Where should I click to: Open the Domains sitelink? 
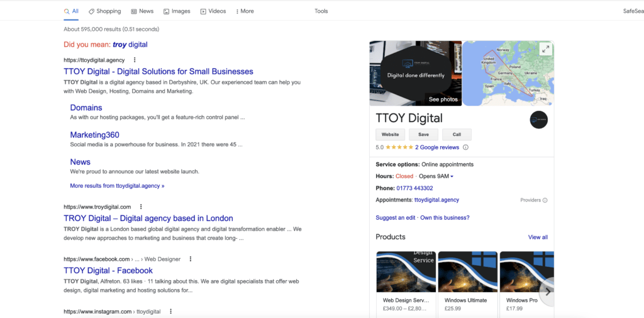[86, 108]
